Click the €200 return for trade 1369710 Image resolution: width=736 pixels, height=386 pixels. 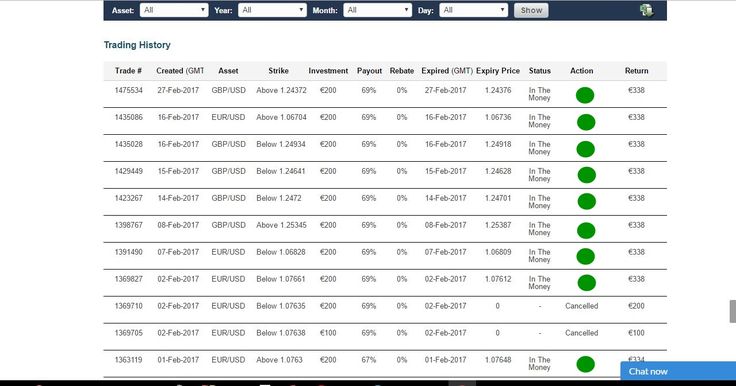(x=636, y=306)
